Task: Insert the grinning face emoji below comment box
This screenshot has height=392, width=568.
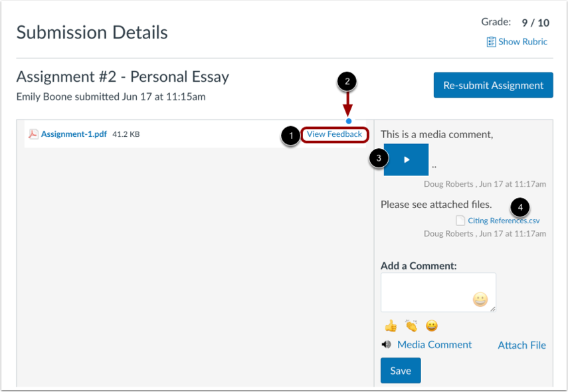Action: pyautogui.click(x=431, y=326)
